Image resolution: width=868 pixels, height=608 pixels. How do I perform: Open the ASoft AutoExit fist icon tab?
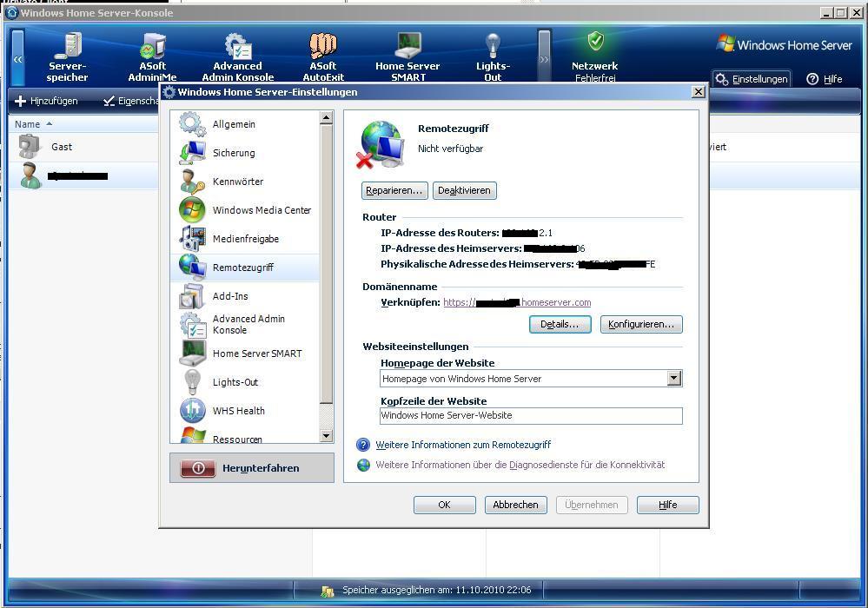pos(323,57)
